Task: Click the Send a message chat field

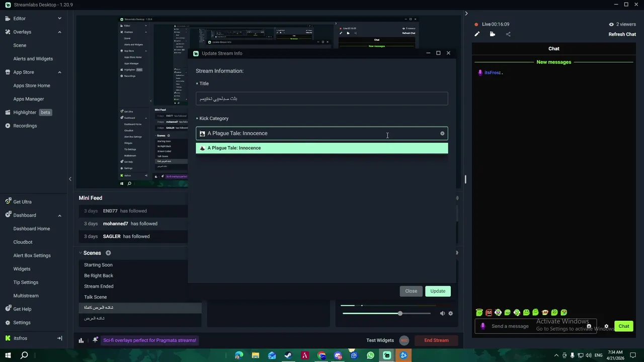Action: [535, 326]
